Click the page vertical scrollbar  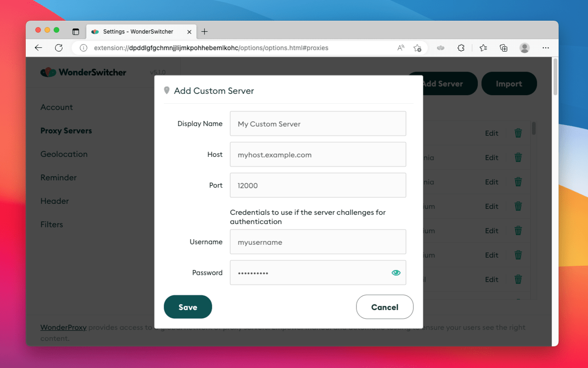click(555, 77)
